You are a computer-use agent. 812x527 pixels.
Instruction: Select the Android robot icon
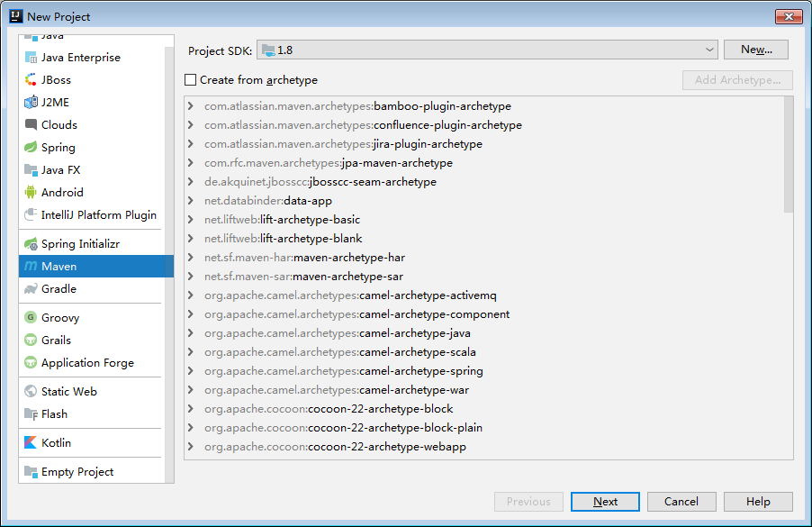(31, 192)
